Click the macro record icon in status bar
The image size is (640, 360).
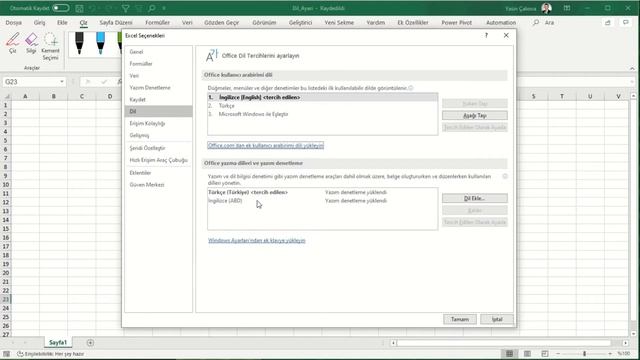click(7, 354)
